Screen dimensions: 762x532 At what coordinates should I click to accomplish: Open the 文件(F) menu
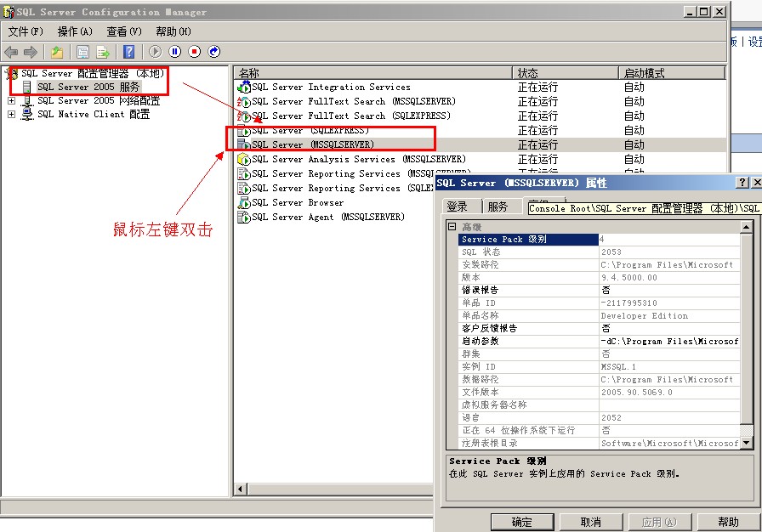26,31
